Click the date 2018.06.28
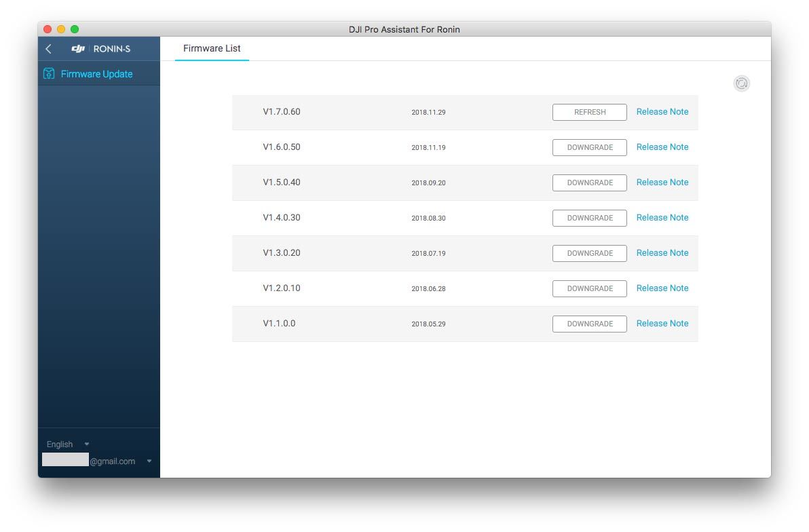 429,289
